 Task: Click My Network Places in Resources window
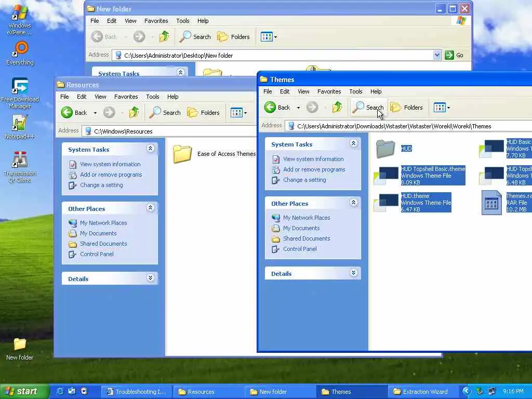pos(103,223)
